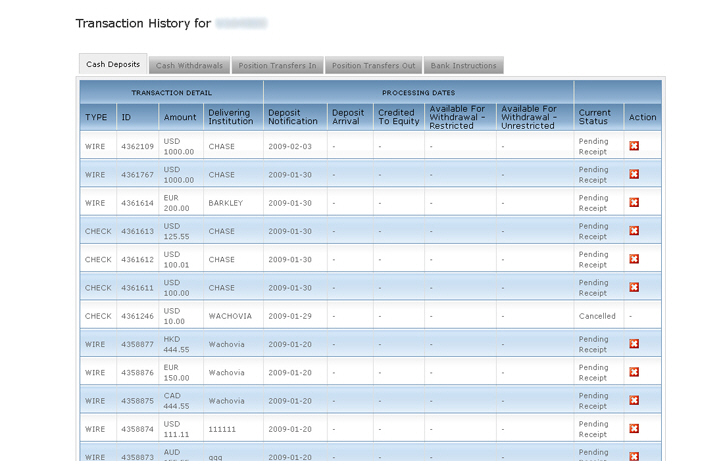This screenshot has height=475, width=709.
Task: Click transaction ID 4361246 cell
Action: (137, 316)
